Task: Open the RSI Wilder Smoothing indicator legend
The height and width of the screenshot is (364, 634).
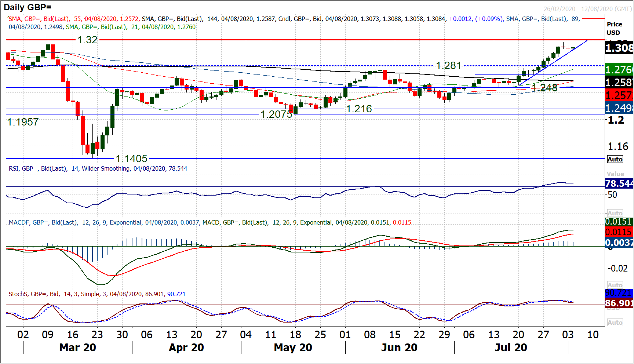Action: click(x=98, y=168)
